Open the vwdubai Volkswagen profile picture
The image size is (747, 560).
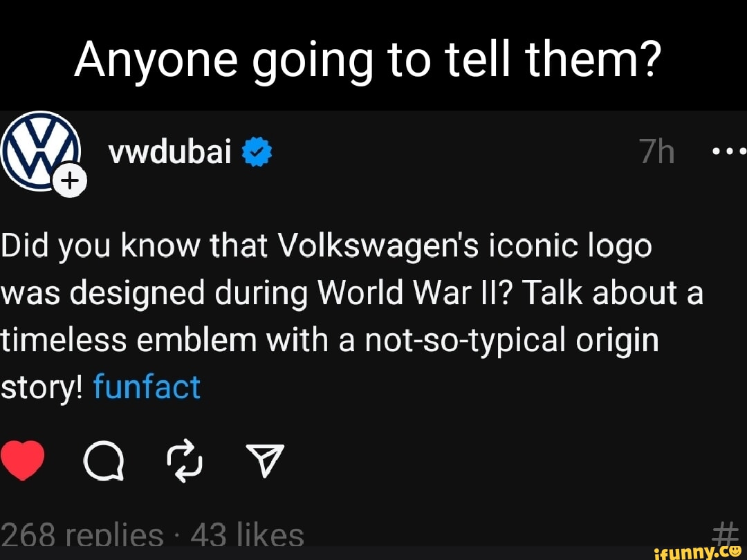pyautogui.click(x=38, y=149)
